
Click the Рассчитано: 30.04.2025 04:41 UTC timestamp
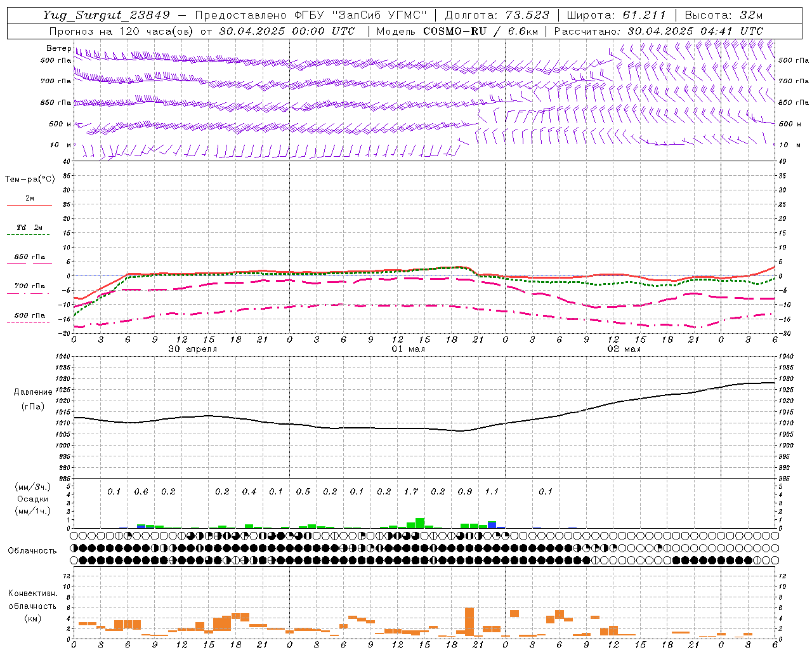658,31
